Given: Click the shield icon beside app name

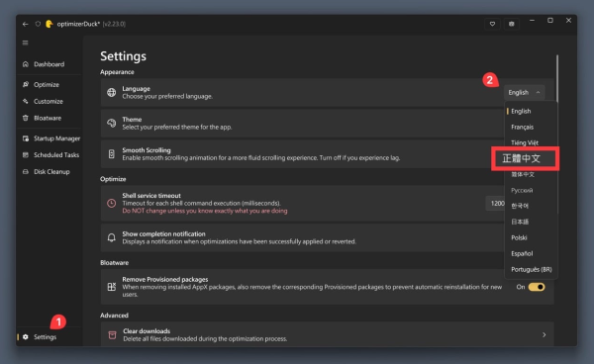Looking at the screenshot, I should click(x=38, y=24).
